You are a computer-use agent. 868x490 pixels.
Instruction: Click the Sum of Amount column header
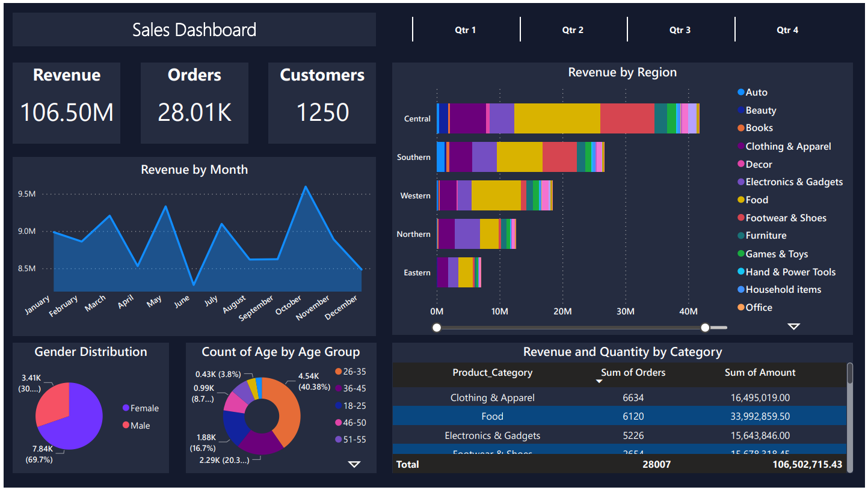(760, 373)
